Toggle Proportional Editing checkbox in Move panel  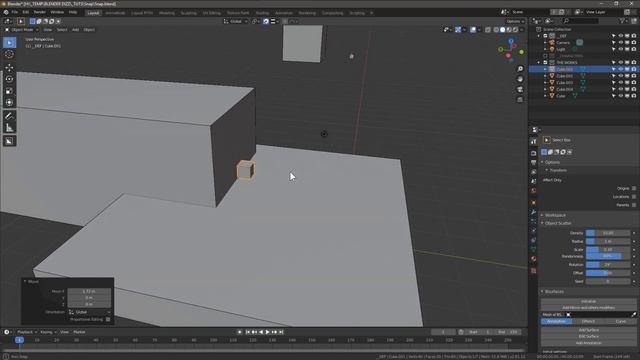[108, 320]
